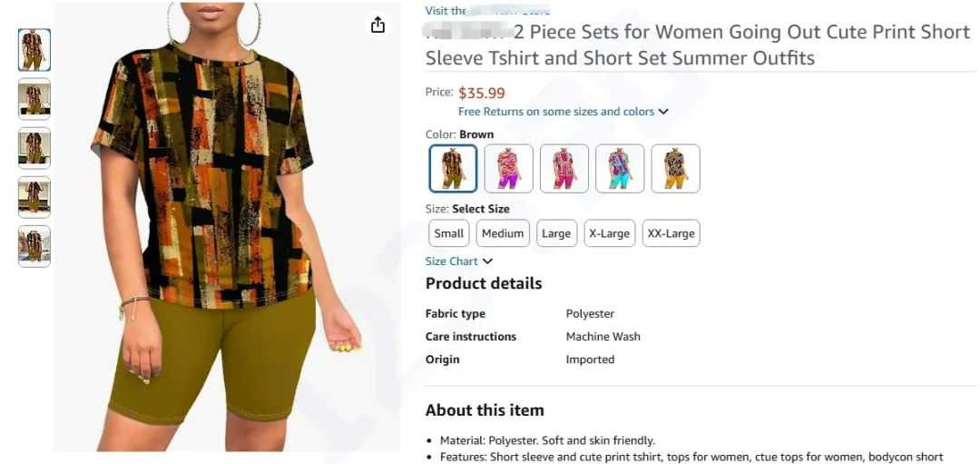This screenshot has height=464, width=980.
Task: Choose the pink and purple outfit swatch
Action: [508, 169]
